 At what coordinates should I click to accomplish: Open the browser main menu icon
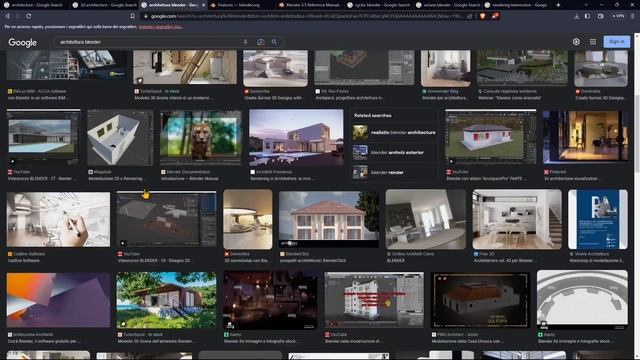pyautogui.click(x=633, y=16)
